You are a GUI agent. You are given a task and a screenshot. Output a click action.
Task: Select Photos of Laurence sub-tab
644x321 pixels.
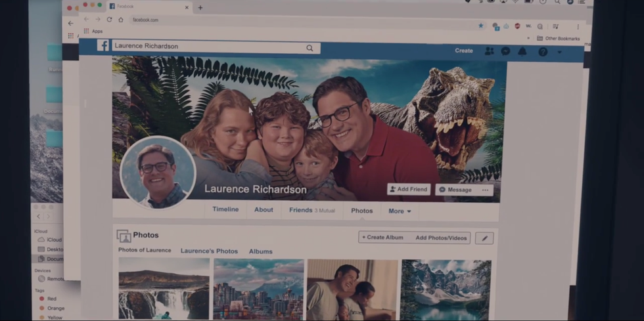145,250
